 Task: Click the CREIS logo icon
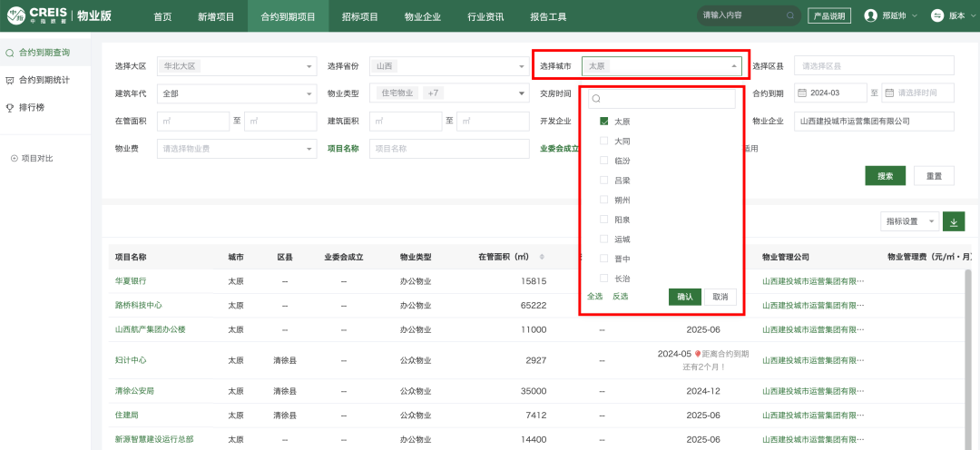pyautogui.click(x=16, y=15)
